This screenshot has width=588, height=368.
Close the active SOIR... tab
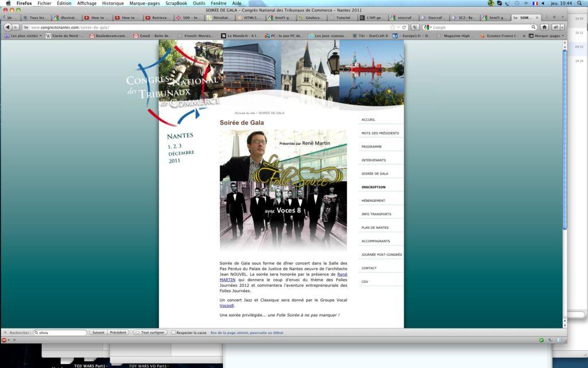537,18
